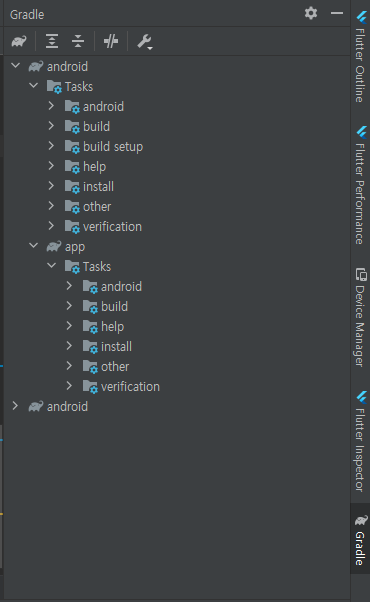Select 'app' module label
This screenshot has height=602, width=370.
click(x=75, y=247)
